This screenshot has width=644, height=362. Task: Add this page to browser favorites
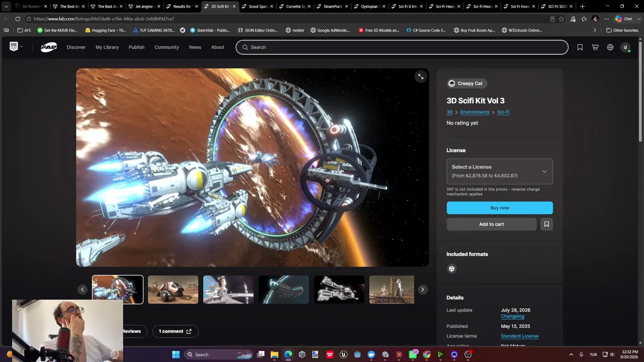(x=561, y=19)
